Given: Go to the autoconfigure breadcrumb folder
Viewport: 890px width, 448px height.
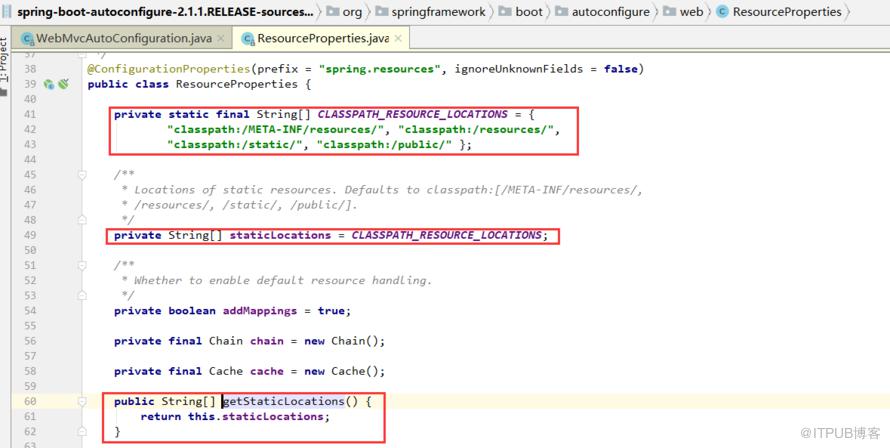Looking at the screenshot, I should tap(611, 11).
